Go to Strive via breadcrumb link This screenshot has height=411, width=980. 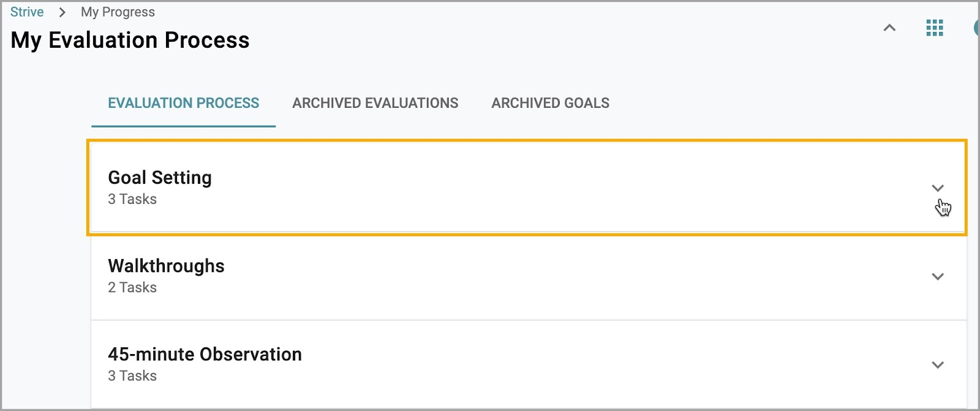point(27,12)
